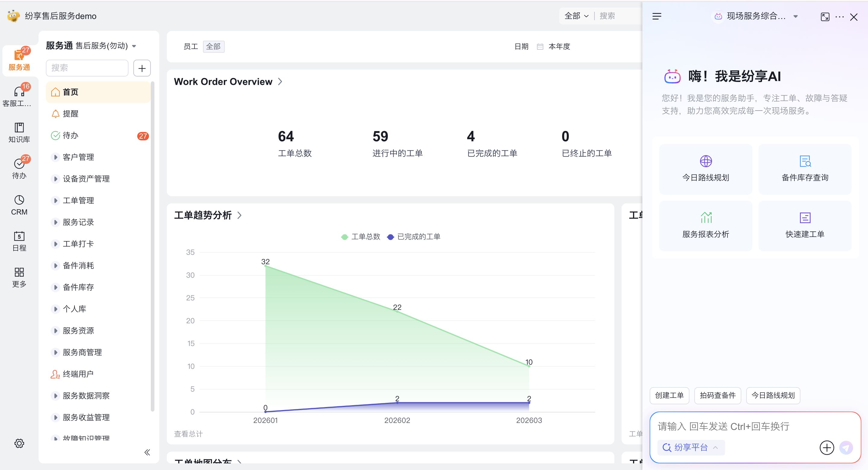
Task: Click the plus attachment icon in chat input
Action: 827,447
